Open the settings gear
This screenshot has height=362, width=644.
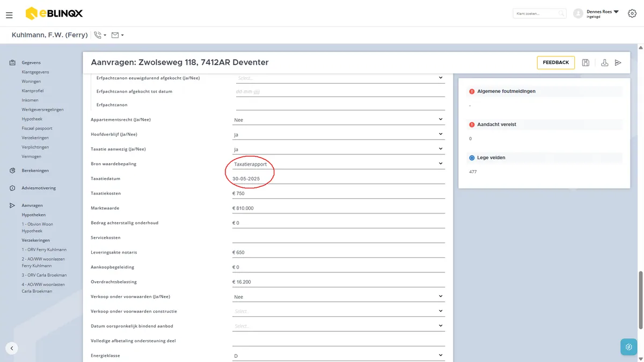[x=632, y=13]
